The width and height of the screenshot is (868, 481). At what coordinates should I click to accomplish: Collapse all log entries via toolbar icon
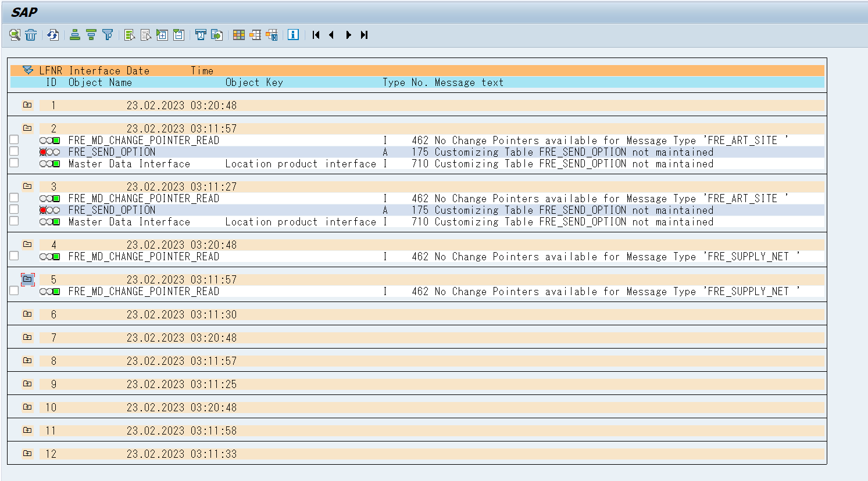point(178,35)
